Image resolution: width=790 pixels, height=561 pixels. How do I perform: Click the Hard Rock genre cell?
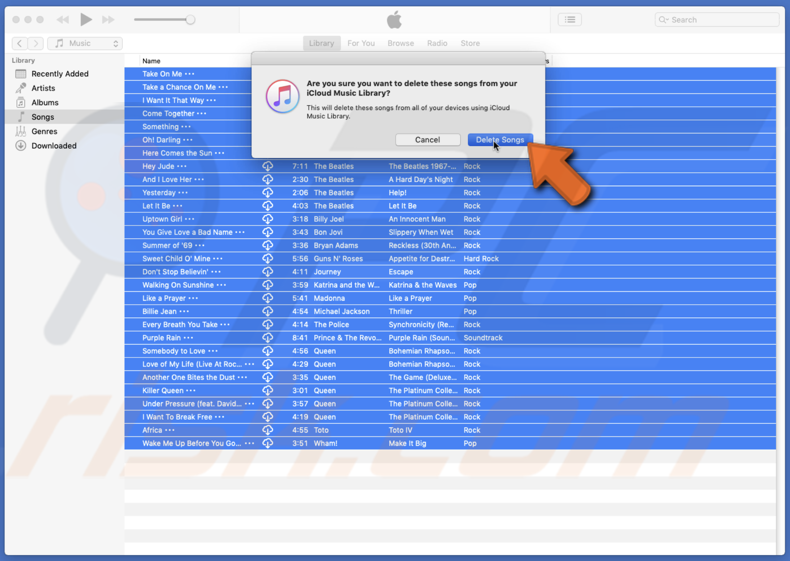tap(481, 258)
